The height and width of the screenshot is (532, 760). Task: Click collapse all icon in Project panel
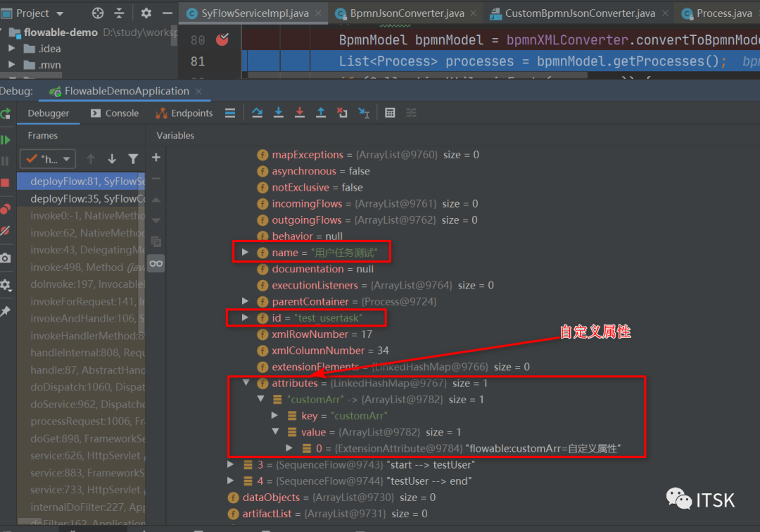[119, 13]
